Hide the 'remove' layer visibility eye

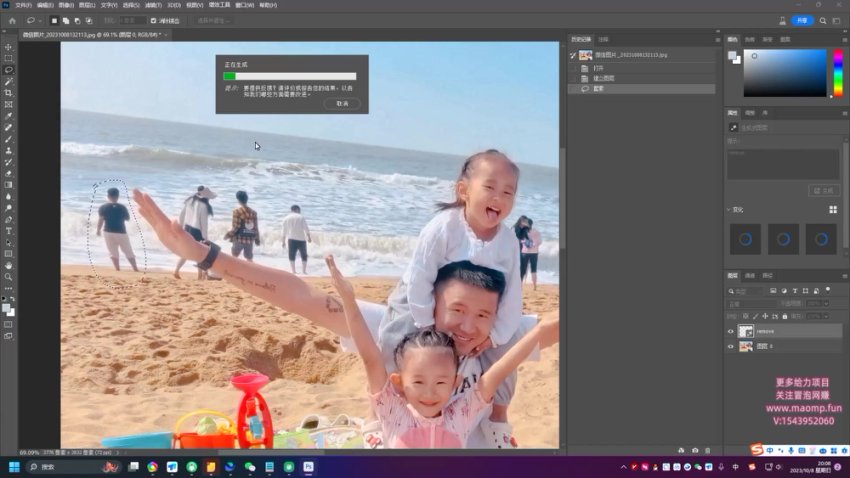731,331
